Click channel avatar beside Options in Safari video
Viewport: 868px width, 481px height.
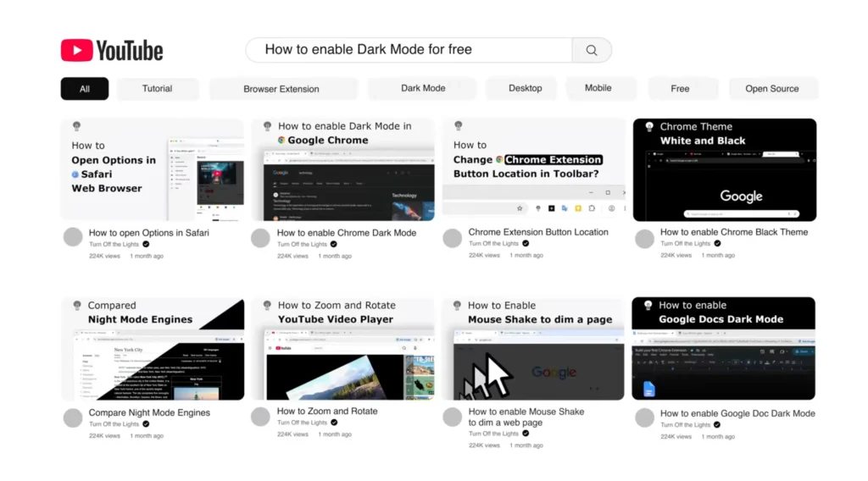(x=73, y=237)
